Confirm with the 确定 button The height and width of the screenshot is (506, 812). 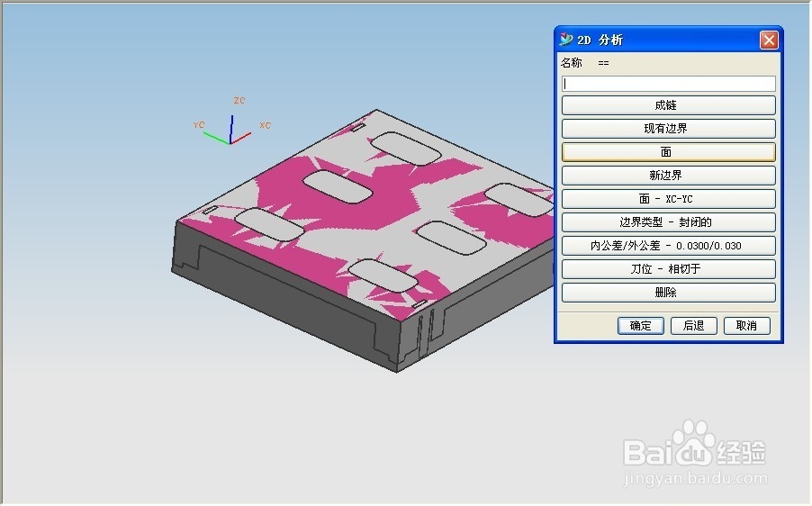click(x=641, y=326)
